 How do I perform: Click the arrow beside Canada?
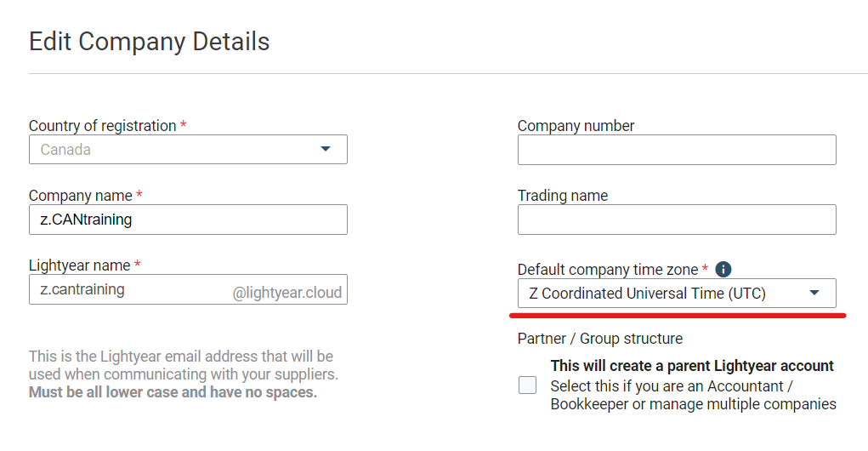(326, 149)
